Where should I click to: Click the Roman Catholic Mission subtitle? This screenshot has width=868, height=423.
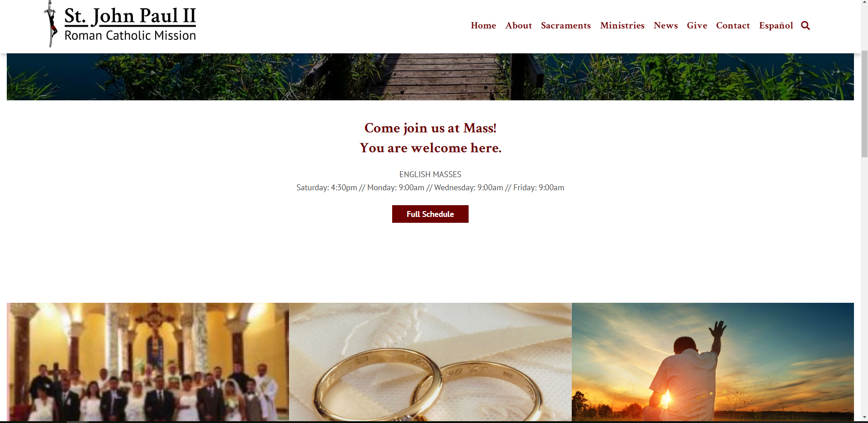coord(130,36)
